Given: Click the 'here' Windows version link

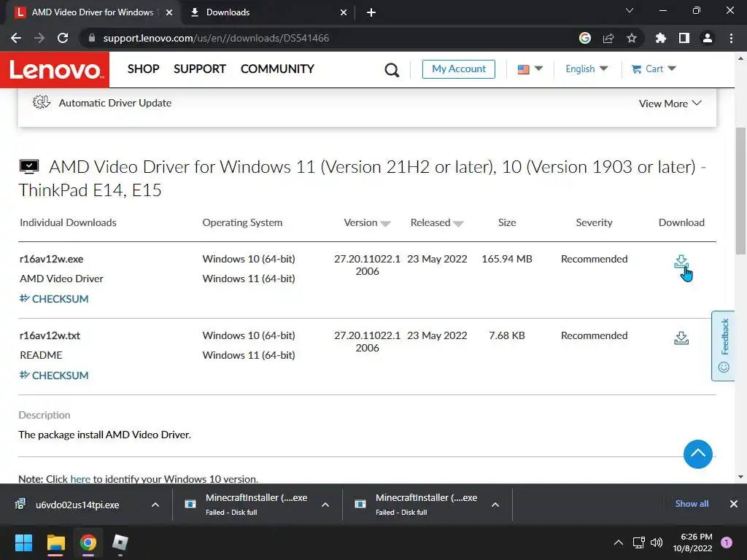Looking at the screenshot, I should [x=80, y=478].
